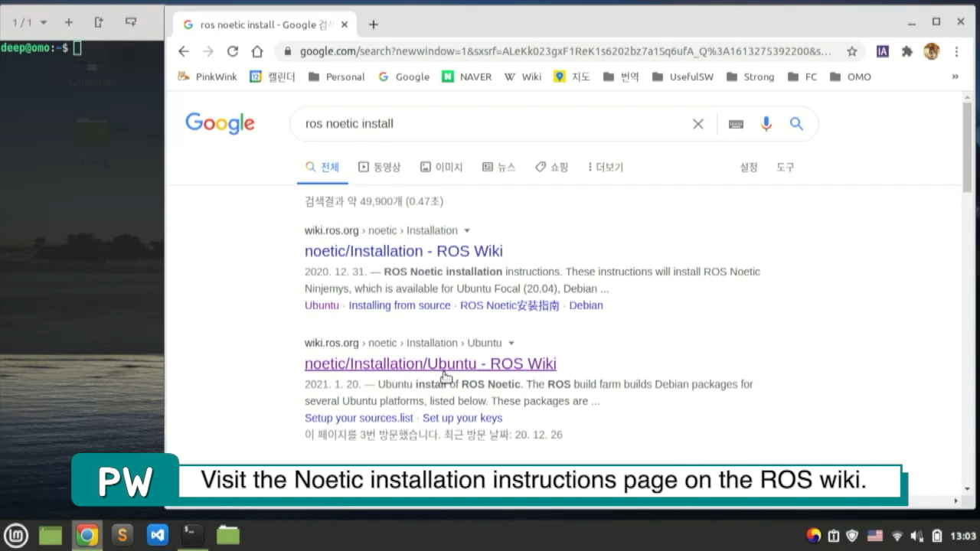Open the volume tray icon
This screenshot has width=980, height=551.
[x=917, y=536]
